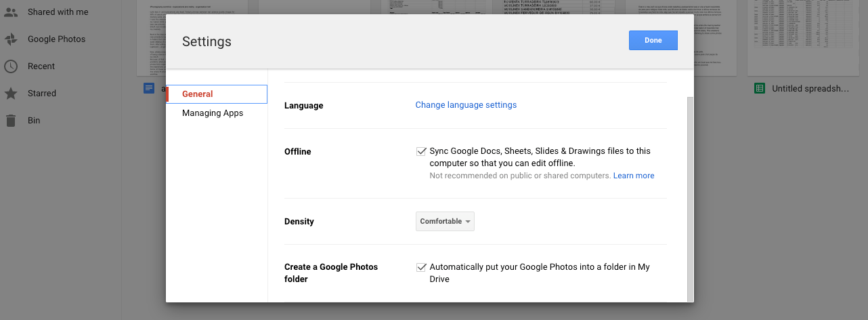Image resolution: width=868 pixels, height=320 pixels.
Task: Click the Done button
Action: 653,41
